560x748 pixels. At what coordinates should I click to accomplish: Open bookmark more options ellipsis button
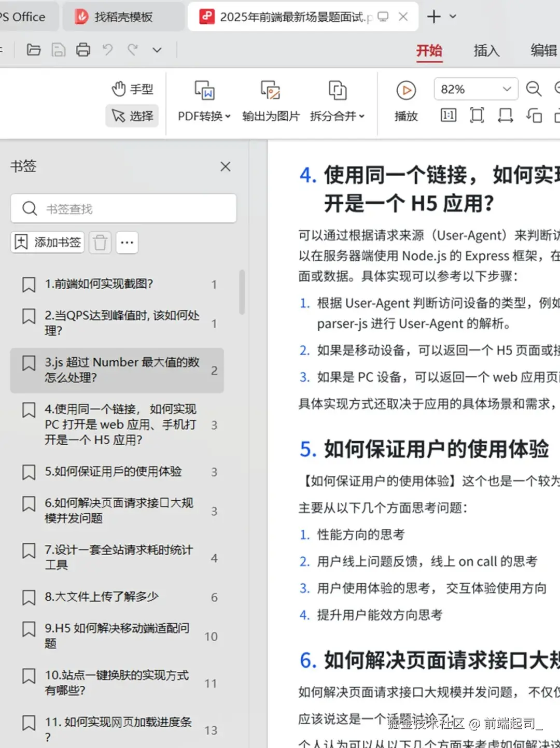pos(127,242)
